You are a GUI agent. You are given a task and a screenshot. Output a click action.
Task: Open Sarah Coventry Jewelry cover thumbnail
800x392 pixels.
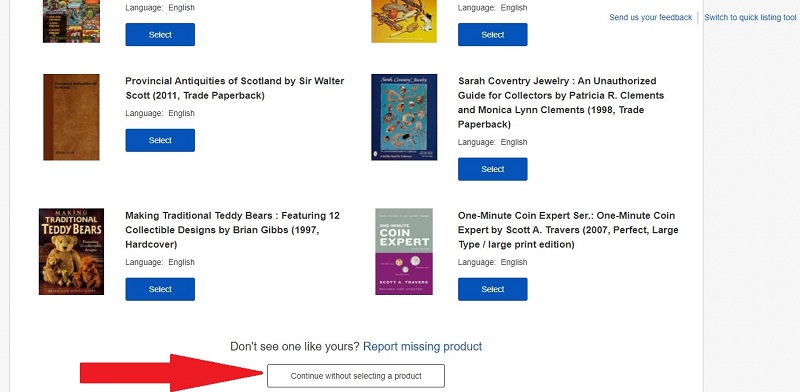coord(404,117)
